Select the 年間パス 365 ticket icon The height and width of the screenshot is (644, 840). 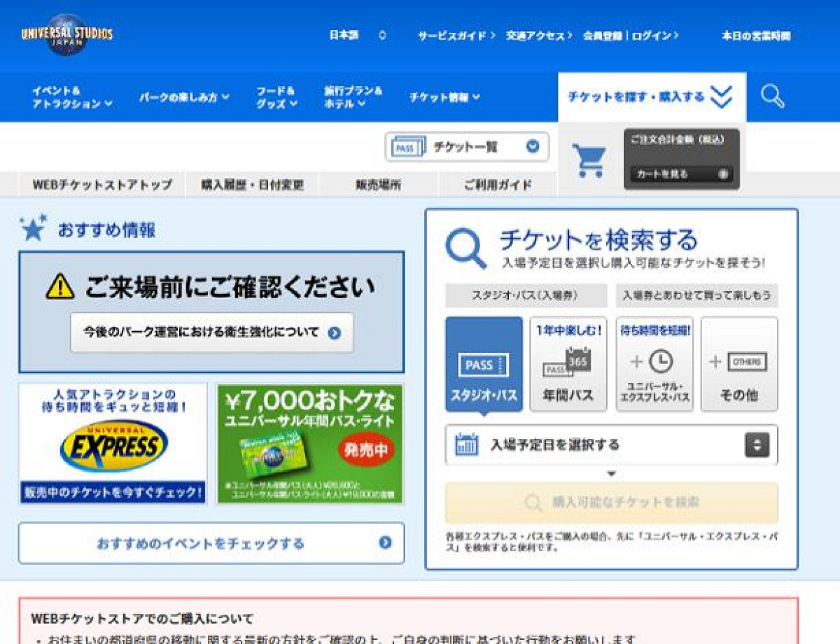[568, 364]
